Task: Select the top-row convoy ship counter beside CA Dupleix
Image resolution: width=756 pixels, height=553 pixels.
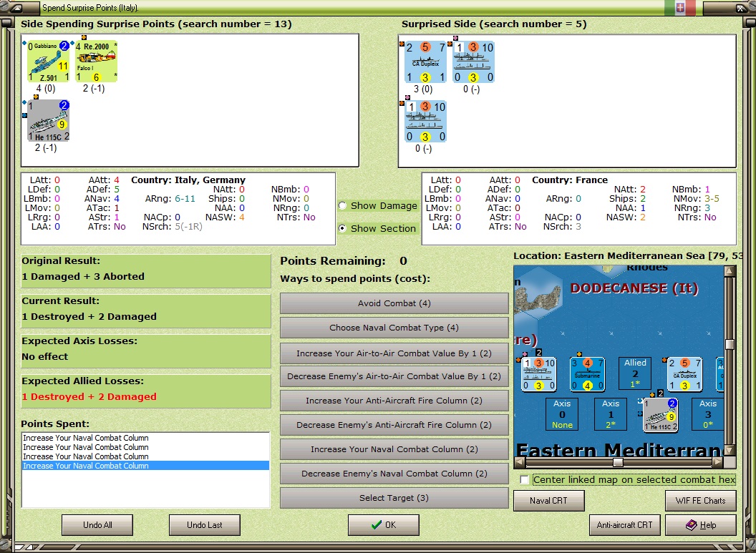Action: (x=473, y=62)
